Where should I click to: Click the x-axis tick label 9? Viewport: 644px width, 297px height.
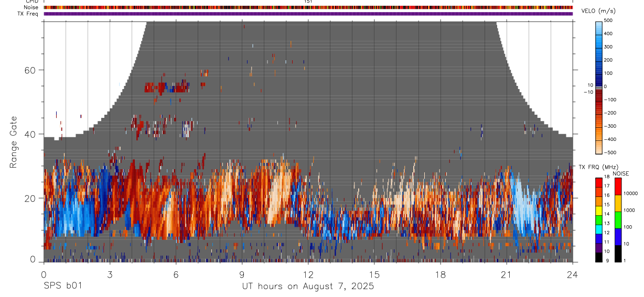click(x=242, y=274)
